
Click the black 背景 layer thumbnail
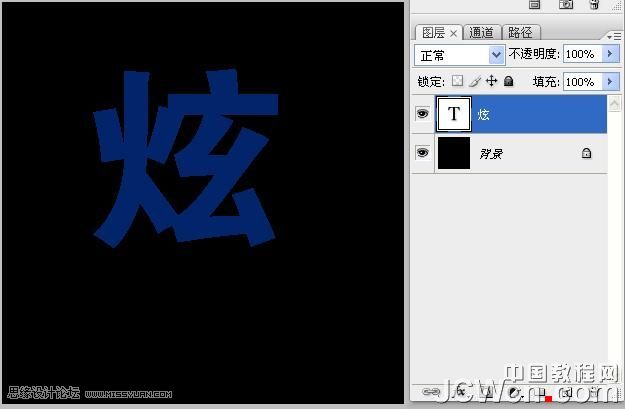point(454,153)
